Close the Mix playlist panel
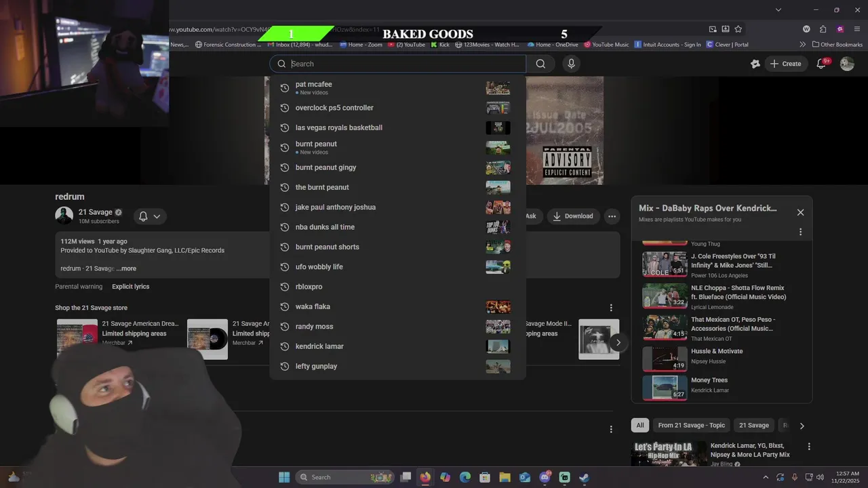This screenshot has width=868, height=488. tap(800, 212)
